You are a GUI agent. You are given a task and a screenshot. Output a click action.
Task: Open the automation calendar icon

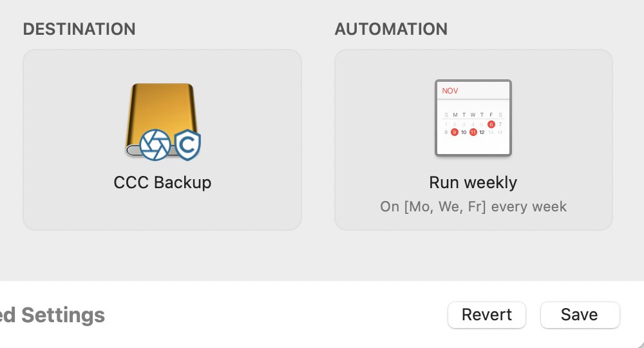click(x=473, y=118)
